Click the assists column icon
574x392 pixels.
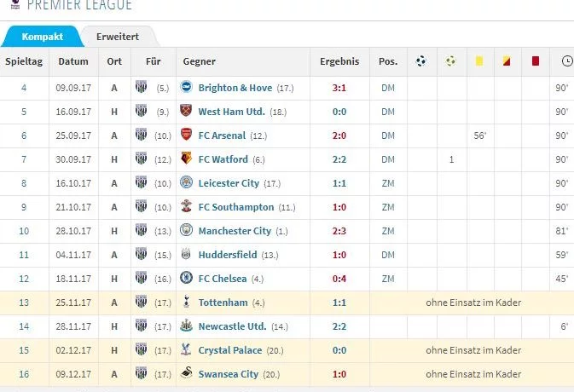tap(451, 61)
